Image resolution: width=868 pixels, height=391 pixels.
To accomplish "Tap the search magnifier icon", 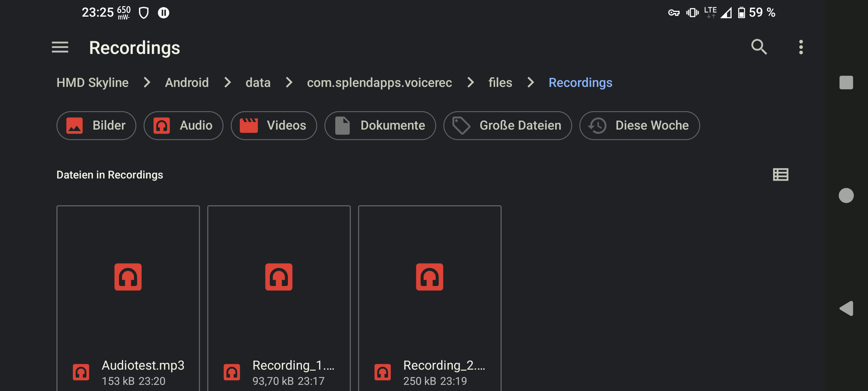I will [x=759, y=47].
